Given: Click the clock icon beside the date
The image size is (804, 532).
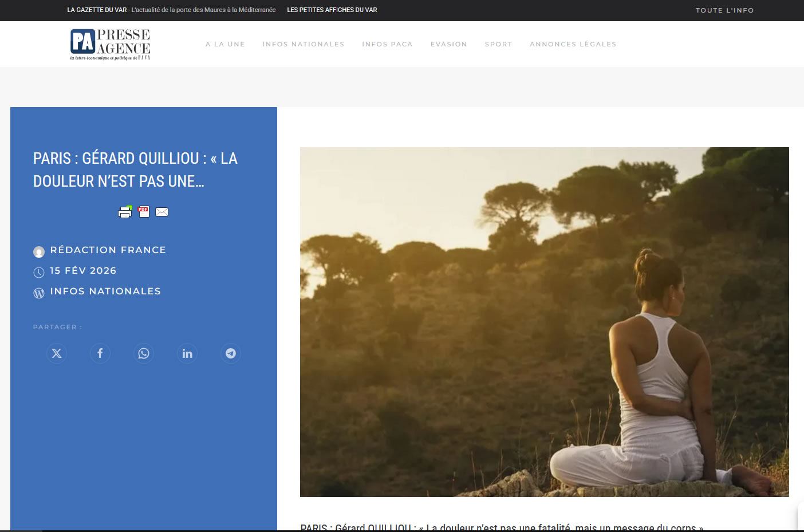Looking at the screenshot, I should tap(38, 272).
